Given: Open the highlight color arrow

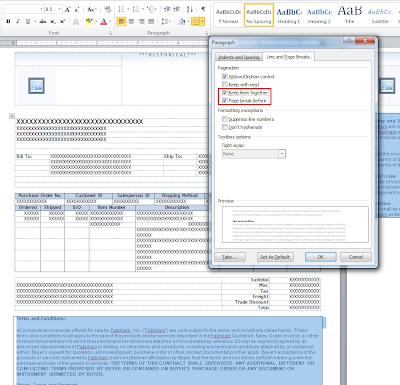Looking at the screenshot, I should 96,21.
